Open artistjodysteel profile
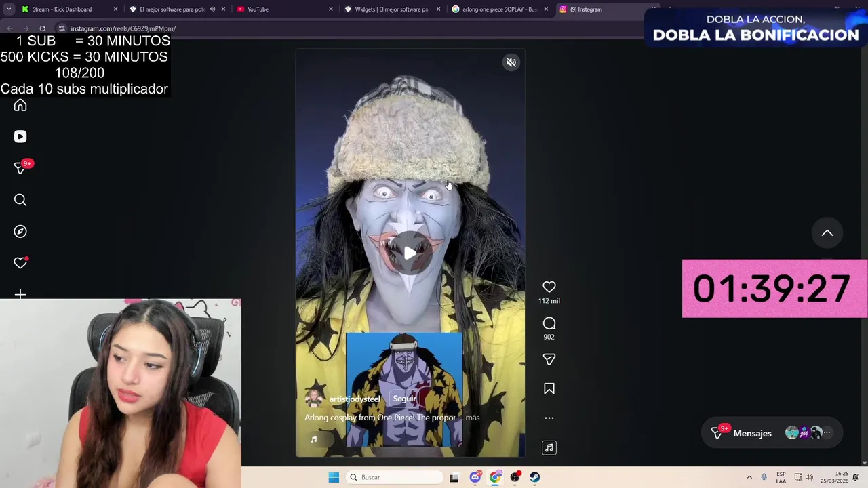Screen dimensions: 868x488 (354, 399)
